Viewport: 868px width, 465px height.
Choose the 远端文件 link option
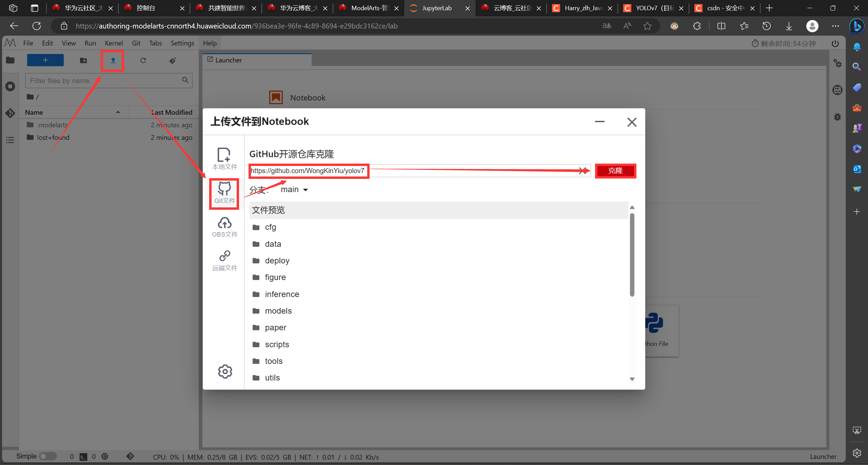coord(224,260)
